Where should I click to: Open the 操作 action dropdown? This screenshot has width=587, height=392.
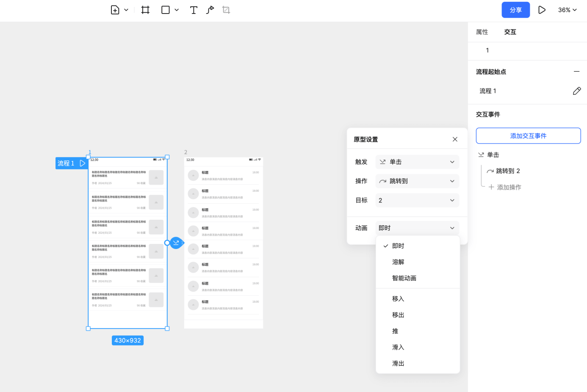tap(417, 181)
